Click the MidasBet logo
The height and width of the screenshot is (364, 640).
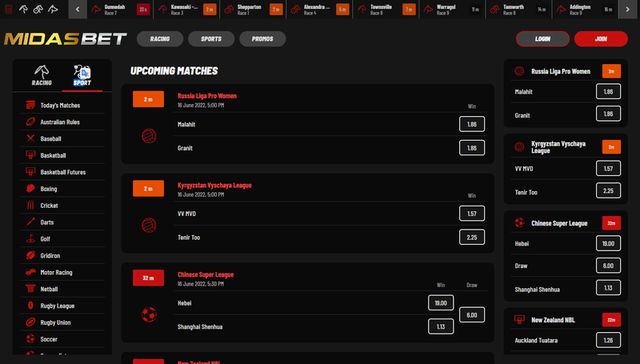click(x=66, y=39)
